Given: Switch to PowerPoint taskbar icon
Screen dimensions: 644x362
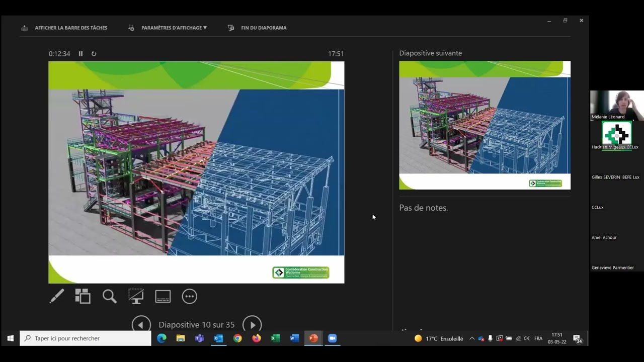Looking at the screenshot, I should coord(313,338).
